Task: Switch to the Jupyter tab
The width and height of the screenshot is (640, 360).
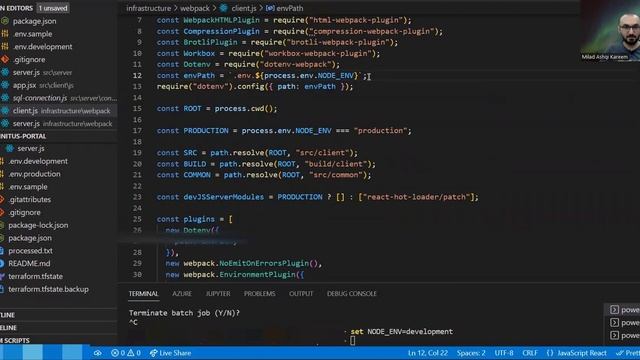Action: coord(218,293)
